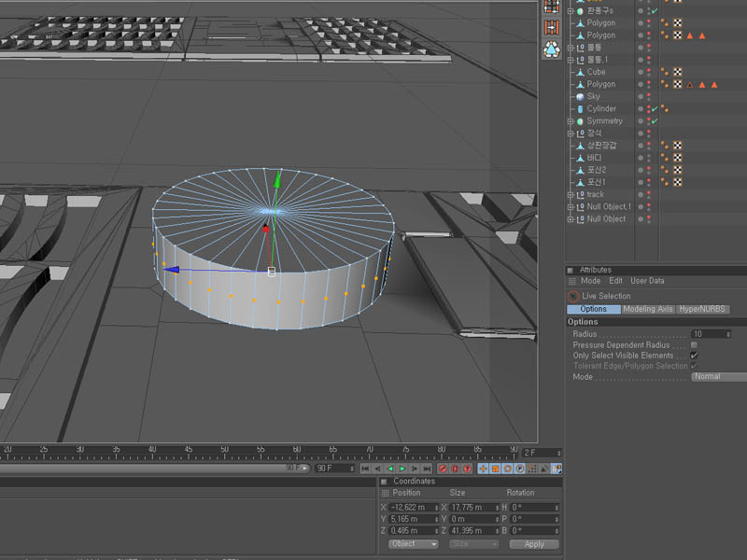Viewport: 747px width, 560px height.
Task: Toggle the position keyframe icon in timeline bar
Action: [484, 469]
